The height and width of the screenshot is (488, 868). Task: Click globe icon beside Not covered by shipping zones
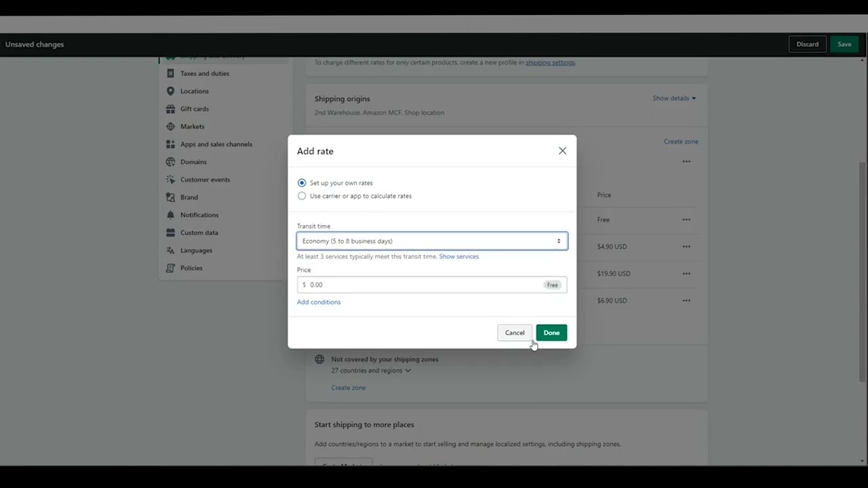coord(319,359)
